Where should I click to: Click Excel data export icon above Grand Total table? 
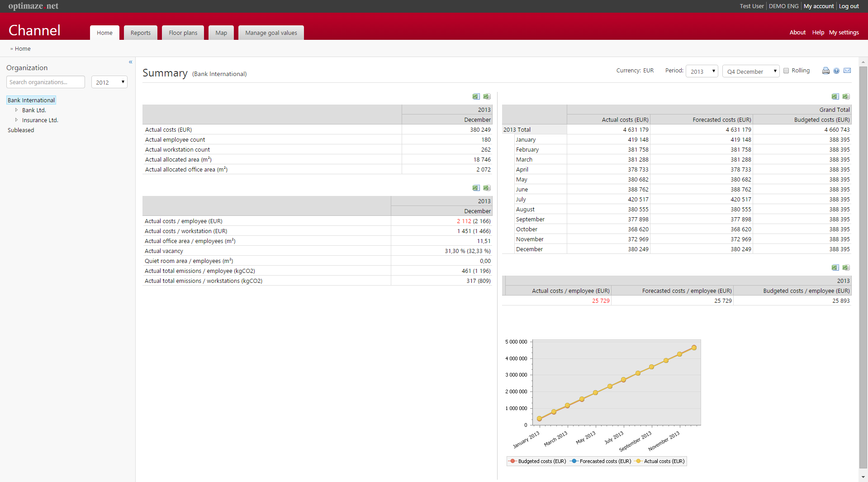(x=846, y=96)
